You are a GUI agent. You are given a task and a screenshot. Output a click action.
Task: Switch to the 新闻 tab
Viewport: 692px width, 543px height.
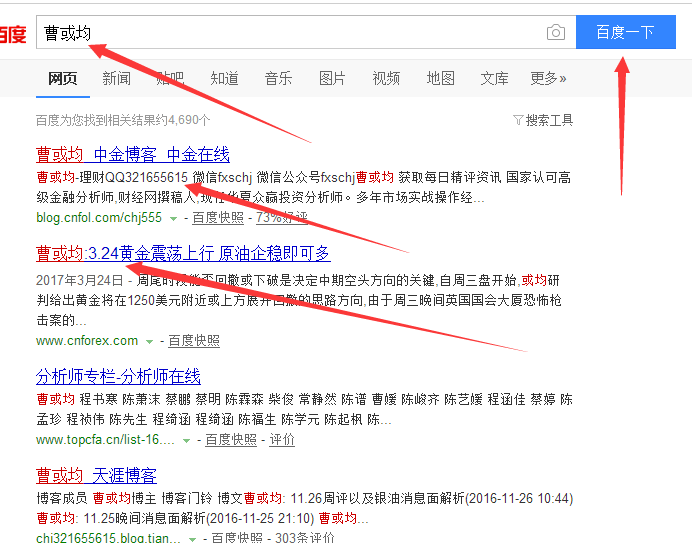pyautogui.click(x=117, y=79)
